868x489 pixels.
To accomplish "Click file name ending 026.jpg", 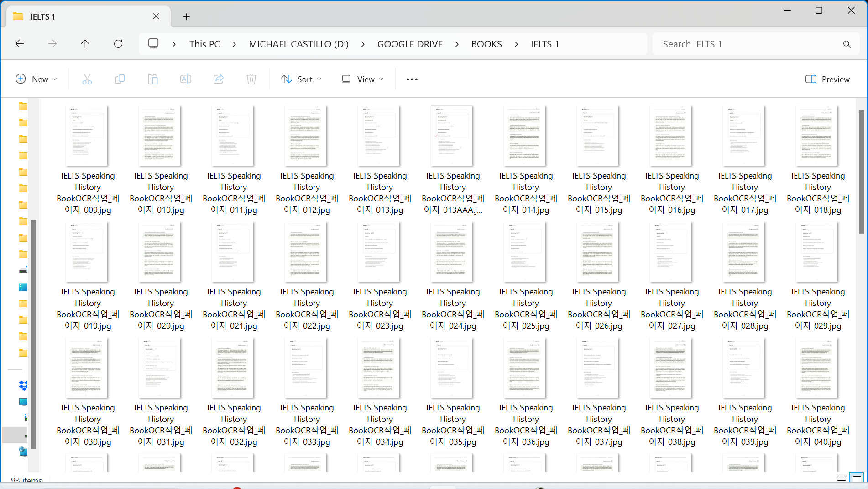I will [x=599, y=309].
